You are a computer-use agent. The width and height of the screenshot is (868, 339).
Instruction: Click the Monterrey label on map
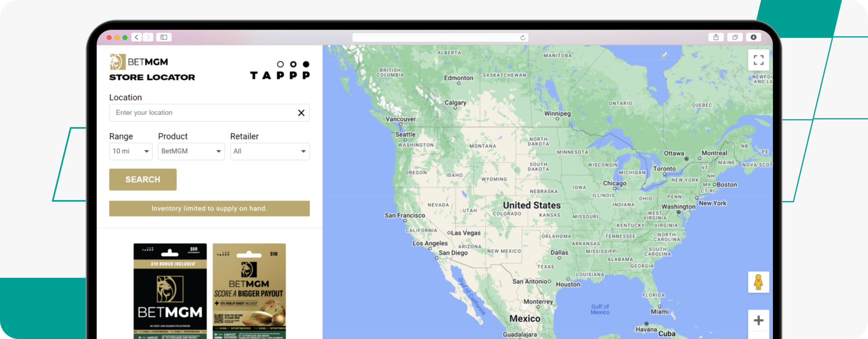[x=538, y=302]
